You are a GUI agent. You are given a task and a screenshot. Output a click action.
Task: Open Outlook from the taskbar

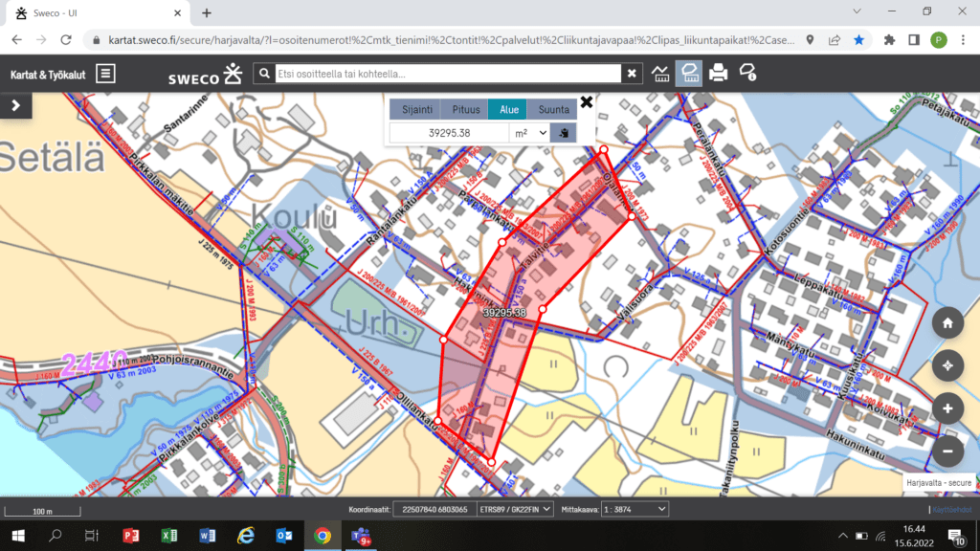tap(283, 536)
